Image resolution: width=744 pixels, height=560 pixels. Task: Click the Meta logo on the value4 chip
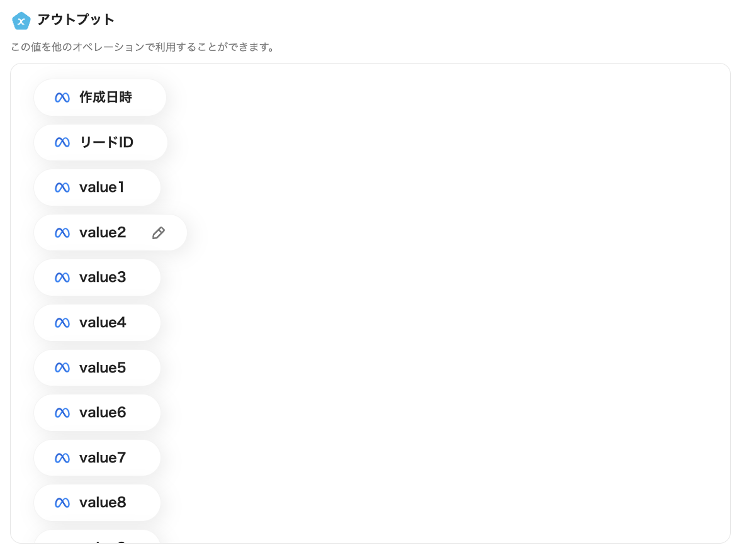(62, 323)
